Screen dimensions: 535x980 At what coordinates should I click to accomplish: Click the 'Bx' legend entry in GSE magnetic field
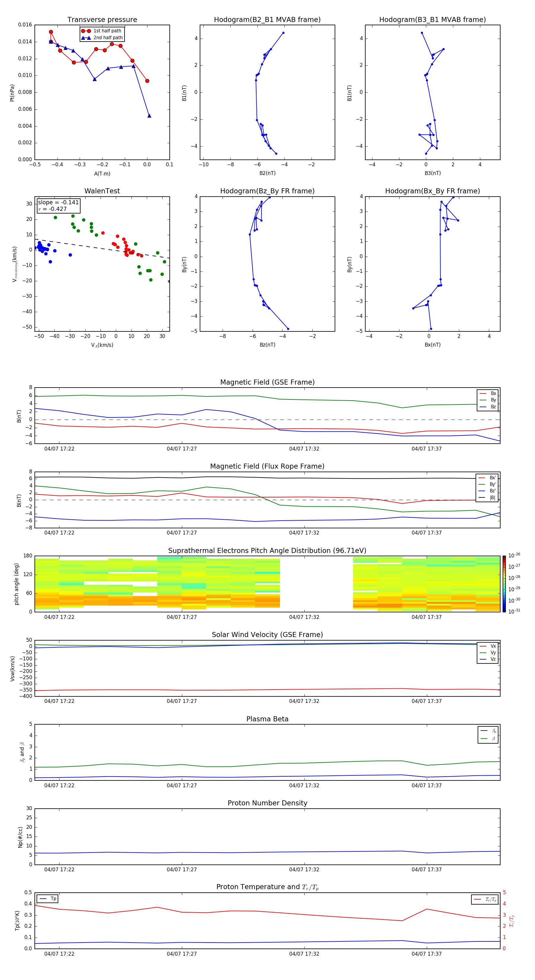click(488, 393)
